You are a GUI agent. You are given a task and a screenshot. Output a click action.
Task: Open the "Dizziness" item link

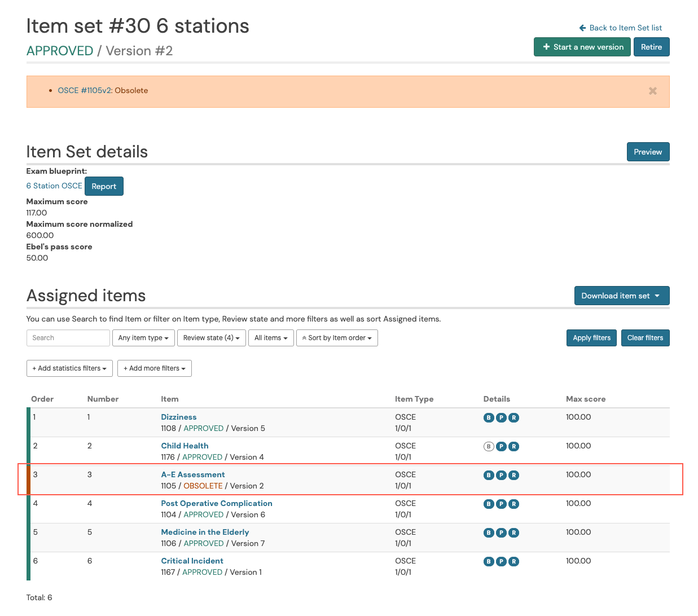point(179,417)
